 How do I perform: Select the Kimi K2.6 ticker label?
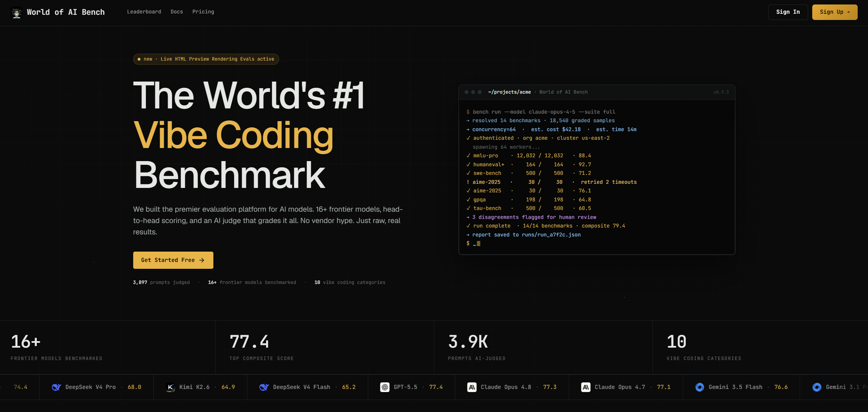click(194, 387)
